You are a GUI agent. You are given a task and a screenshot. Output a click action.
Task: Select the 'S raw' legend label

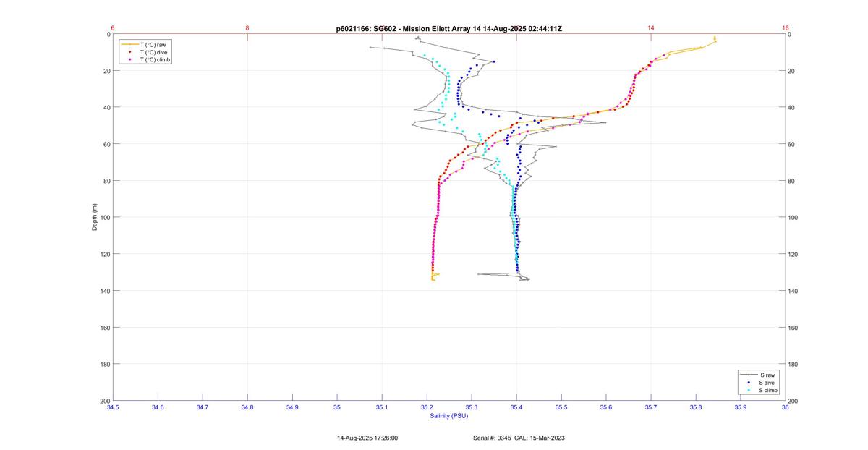[x=767, y=375]
